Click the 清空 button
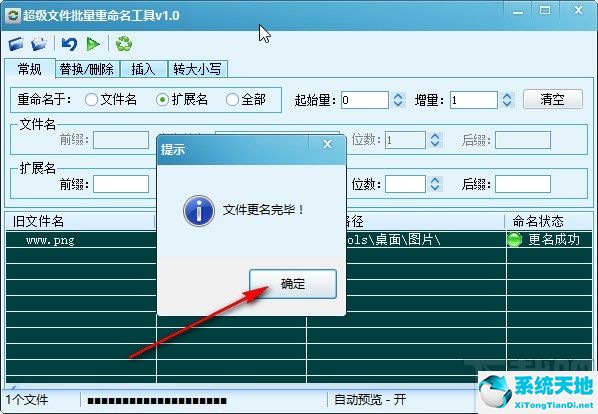 553,99
